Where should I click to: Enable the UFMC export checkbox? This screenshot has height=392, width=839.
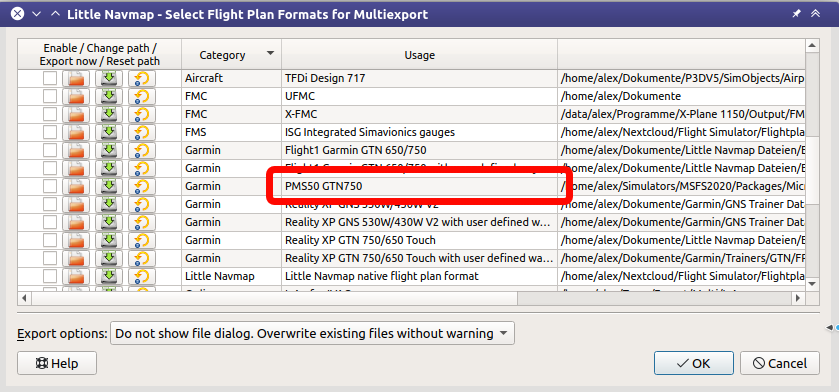[50, 96]
